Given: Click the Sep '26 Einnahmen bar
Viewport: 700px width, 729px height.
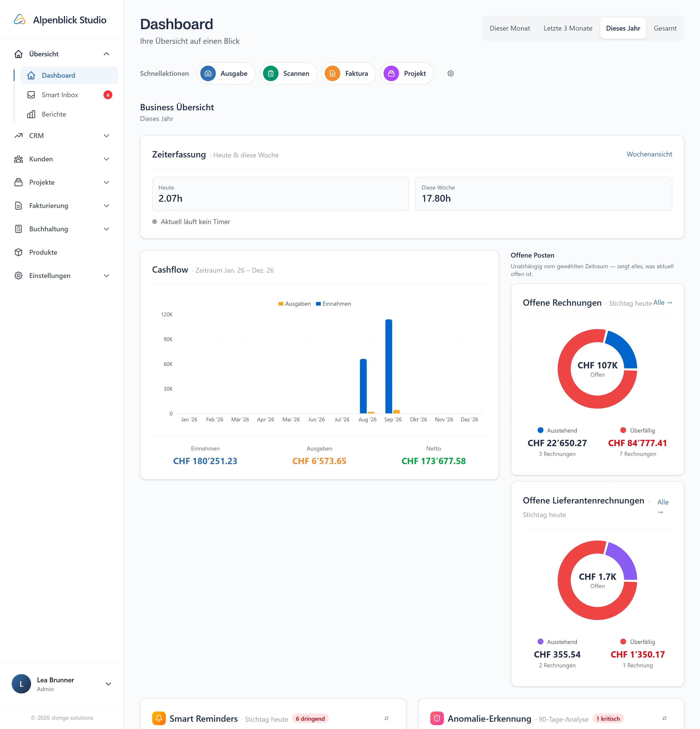Looking at the screenshot, I should pos(389,366).
